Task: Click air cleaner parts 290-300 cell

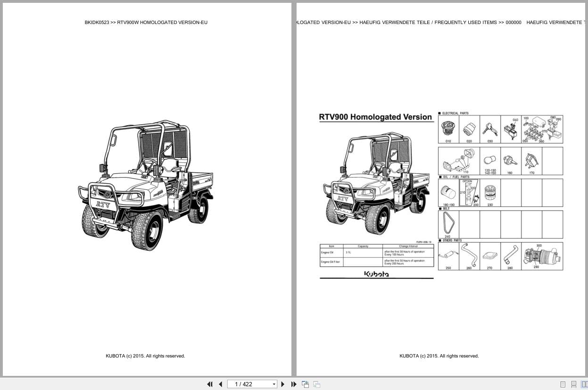Action: (542, 256)
